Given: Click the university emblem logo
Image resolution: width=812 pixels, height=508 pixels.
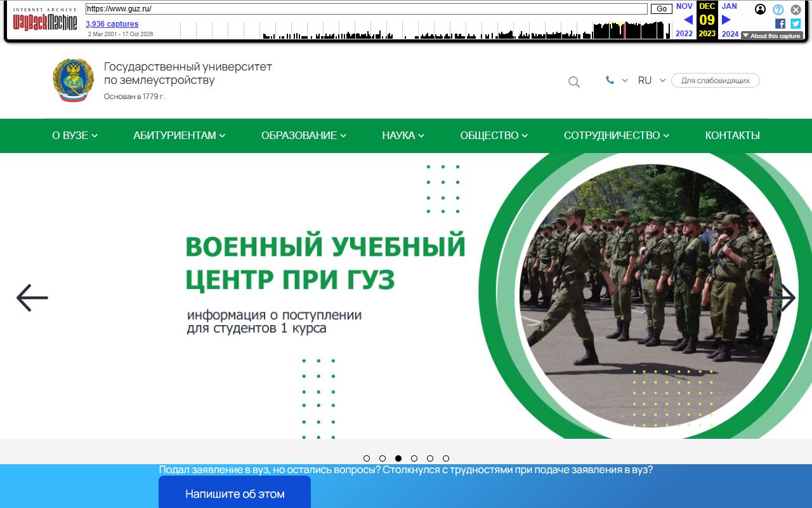Looking at the screenshot, I should [x=73, y=81].
